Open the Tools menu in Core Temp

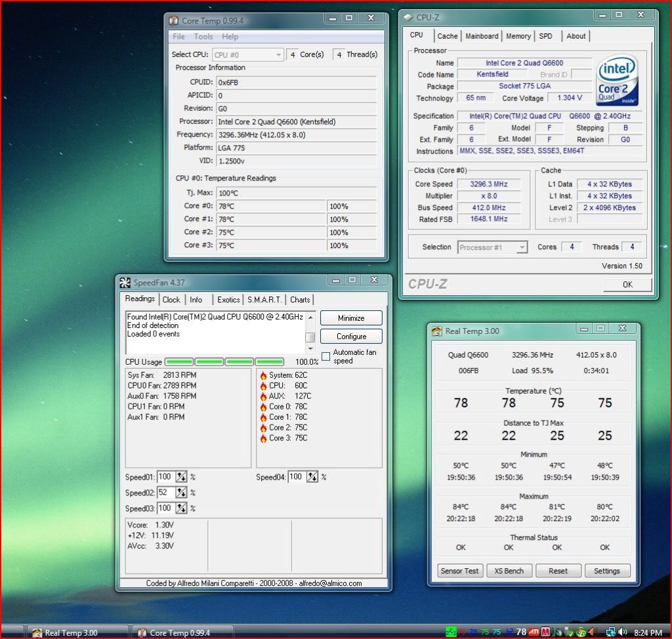(x=203, y=37)
